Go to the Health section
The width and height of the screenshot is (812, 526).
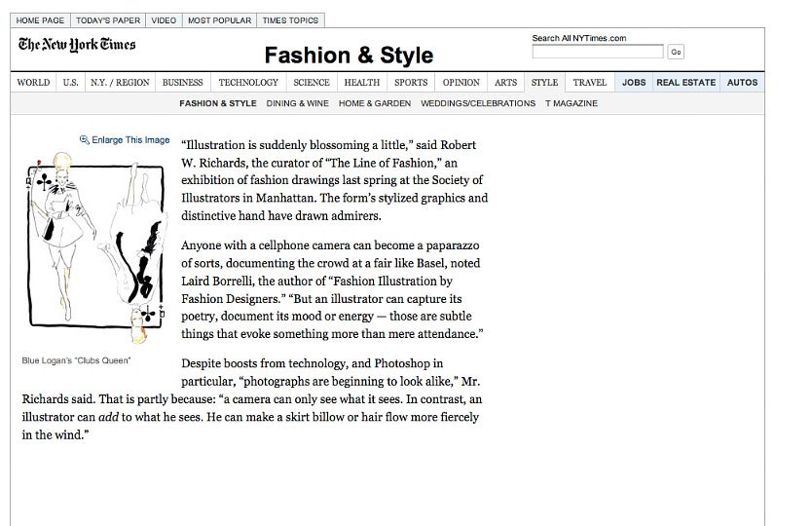coord(361,83)
